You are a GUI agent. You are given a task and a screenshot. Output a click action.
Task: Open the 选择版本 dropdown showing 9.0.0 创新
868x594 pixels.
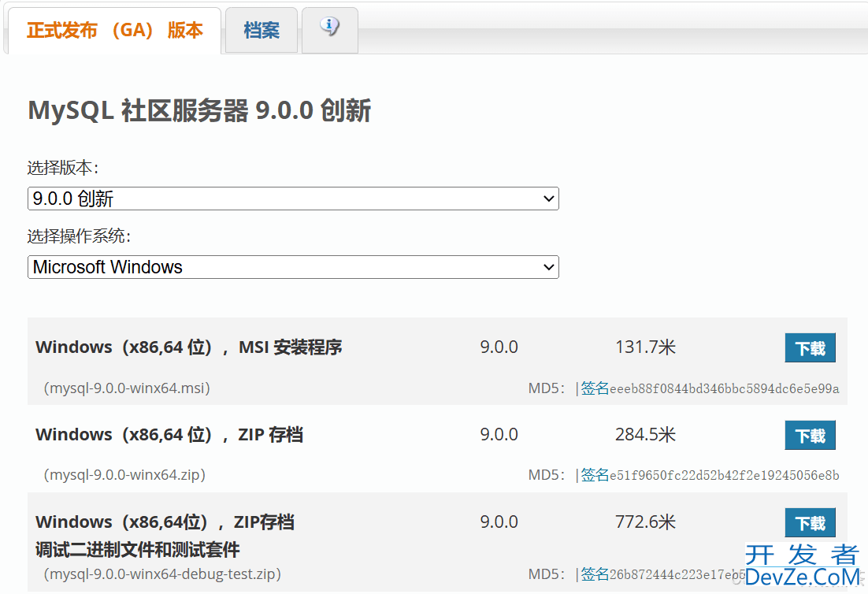pyautogui.click(x=293, y=199)
